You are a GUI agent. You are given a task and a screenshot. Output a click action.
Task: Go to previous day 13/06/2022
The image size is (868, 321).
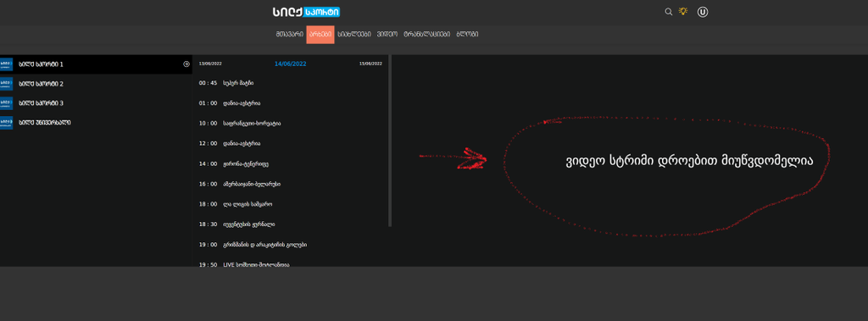pyautogui.click(x=210, y=64)
